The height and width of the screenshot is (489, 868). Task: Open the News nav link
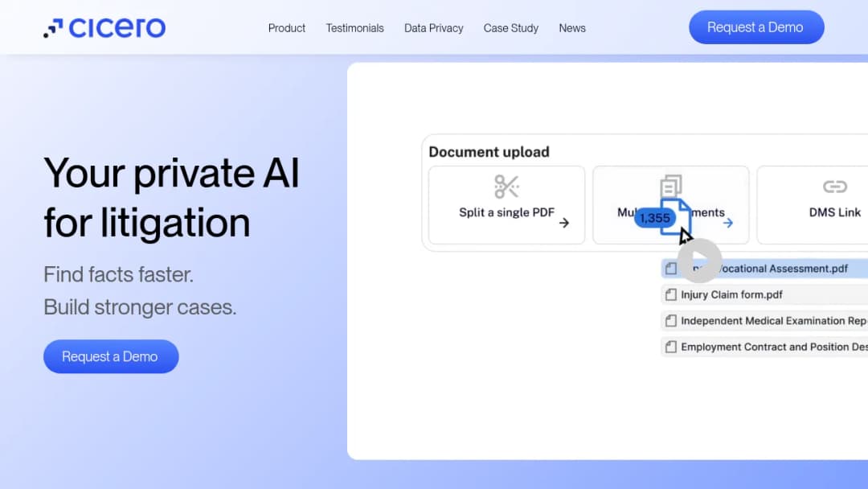(572, 28)
